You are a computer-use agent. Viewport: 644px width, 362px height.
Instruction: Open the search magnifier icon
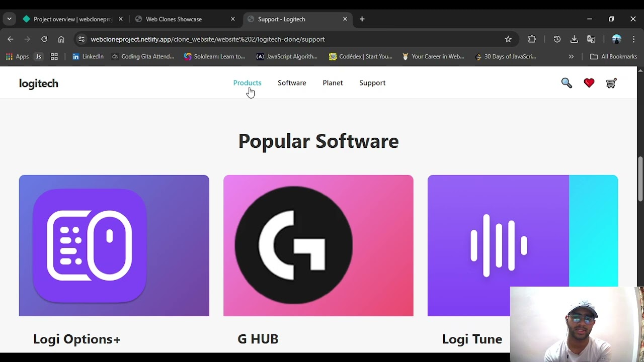(567, 83)
